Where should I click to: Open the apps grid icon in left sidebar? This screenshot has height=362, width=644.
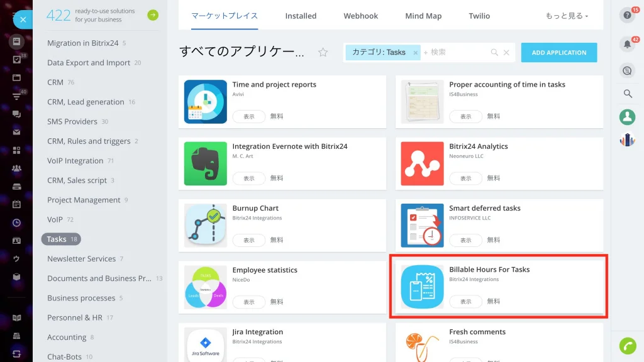(x=16, y=150)
